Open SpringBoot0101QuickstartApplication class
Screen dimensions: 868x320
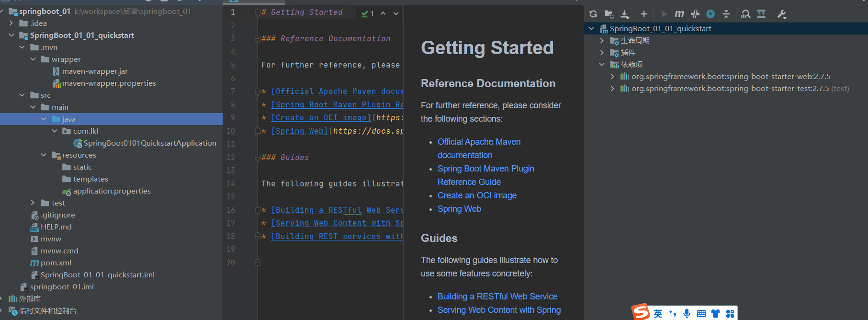[x=150, y=143]
